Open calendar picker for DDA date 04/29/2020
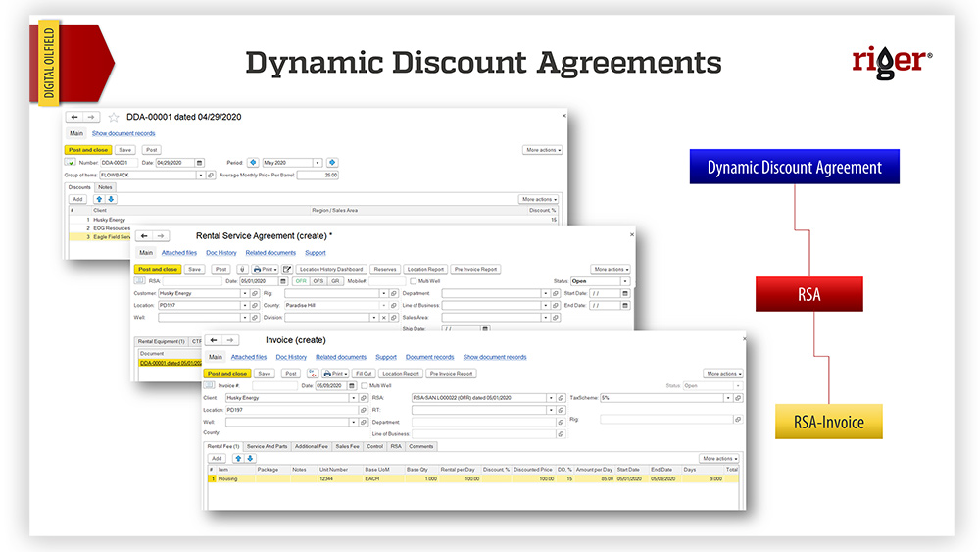The image size is (980, 552). click(200, 163)
